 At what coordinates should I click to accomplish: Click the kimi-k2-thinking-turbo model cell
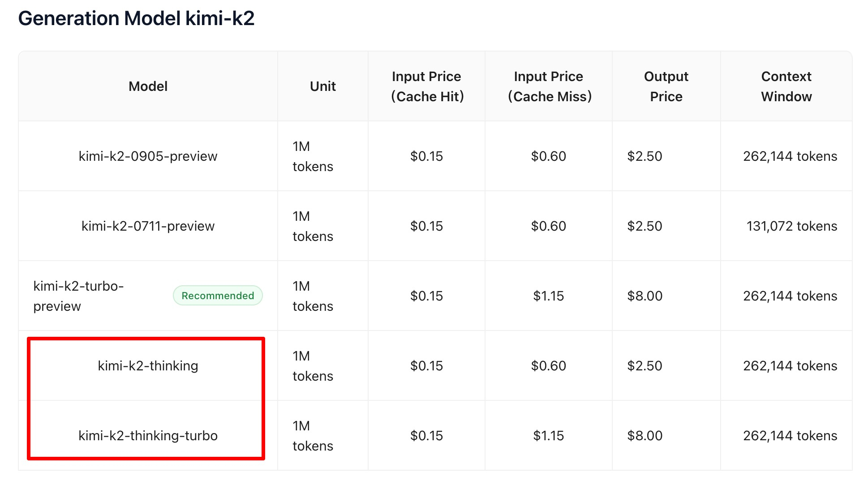pyautogui.click(x=148, y=436)
